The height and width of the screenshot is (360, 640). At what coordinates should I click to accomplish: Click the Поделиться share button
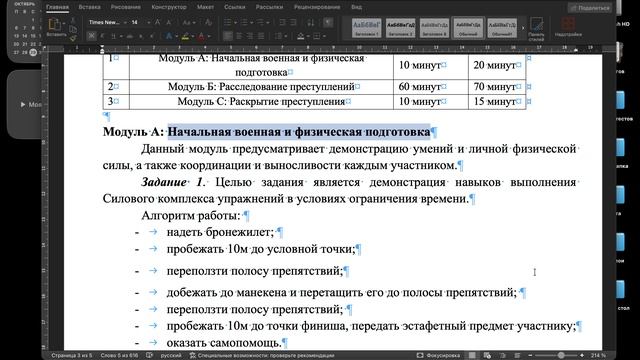click(x=590, y=8)
